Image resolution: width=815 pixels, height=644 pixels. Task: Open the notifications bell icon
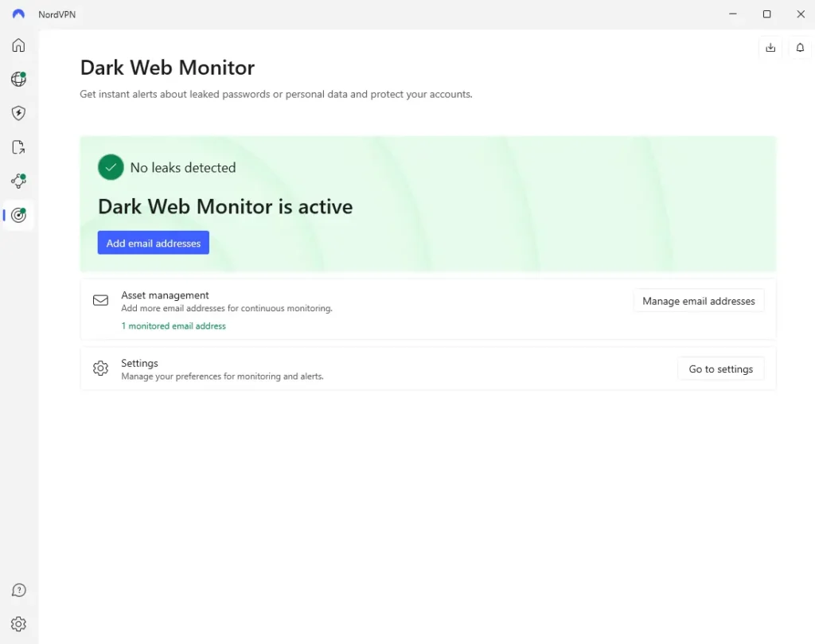click(x=801, y=48)
